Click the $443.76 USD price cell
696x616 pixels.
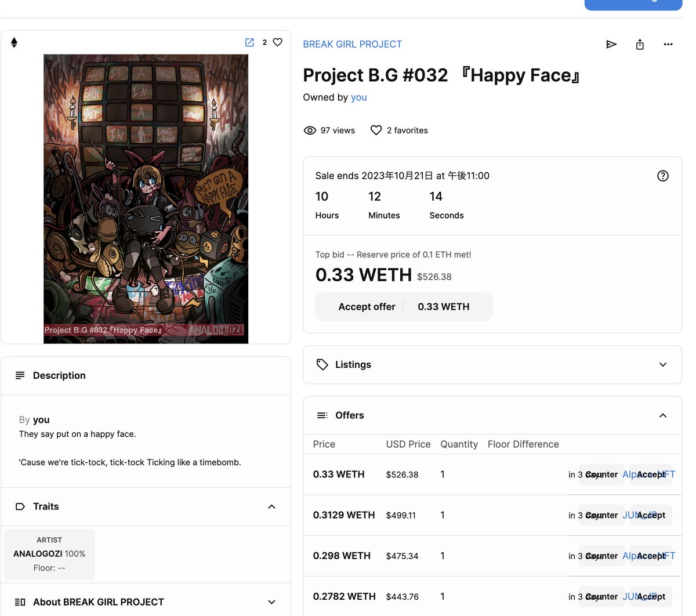click(x=402, y=596)
